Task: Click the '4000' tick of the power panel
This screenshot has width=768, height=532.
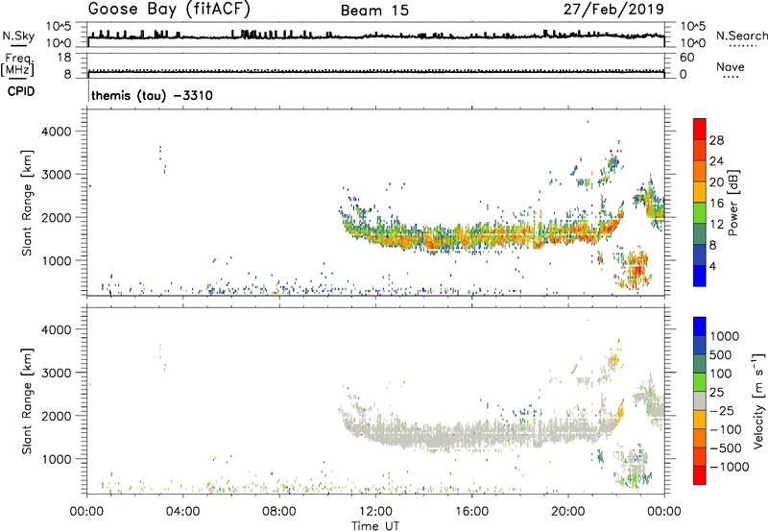Action: 57,132
